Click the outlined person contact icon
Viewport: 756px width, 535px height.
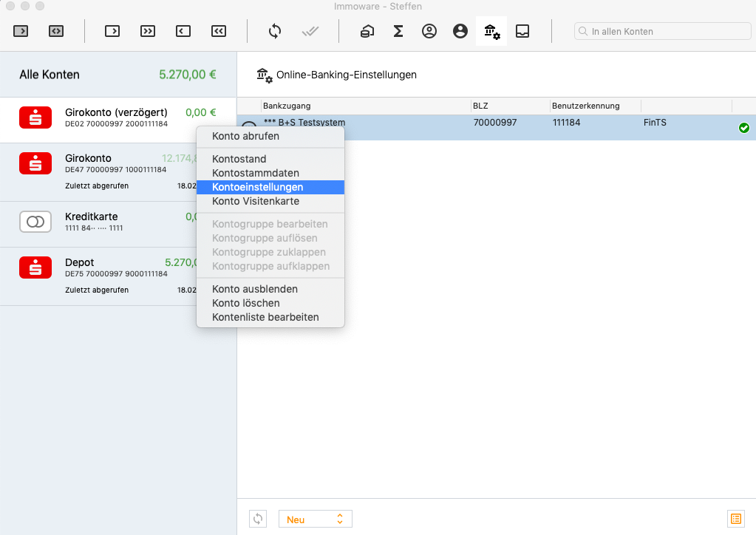(429, 31)
